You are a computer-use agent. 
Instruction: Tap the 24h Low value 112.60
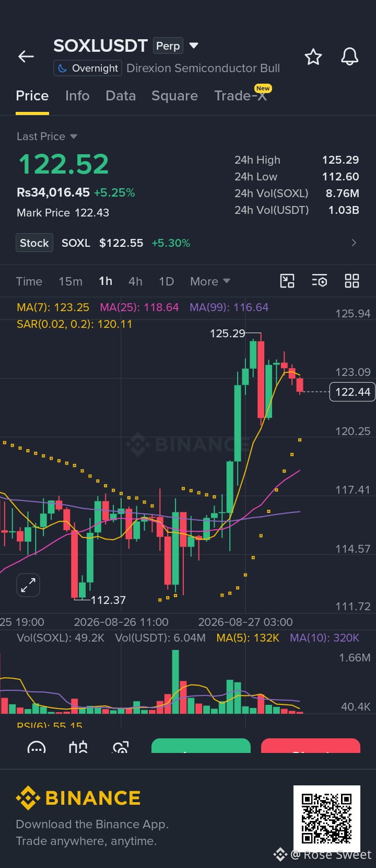coord(340,177)
